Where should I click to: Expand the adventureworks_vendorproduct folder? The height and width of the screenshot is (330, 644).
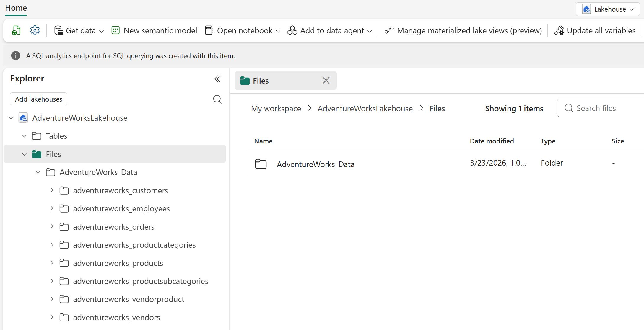click(52, 299)
